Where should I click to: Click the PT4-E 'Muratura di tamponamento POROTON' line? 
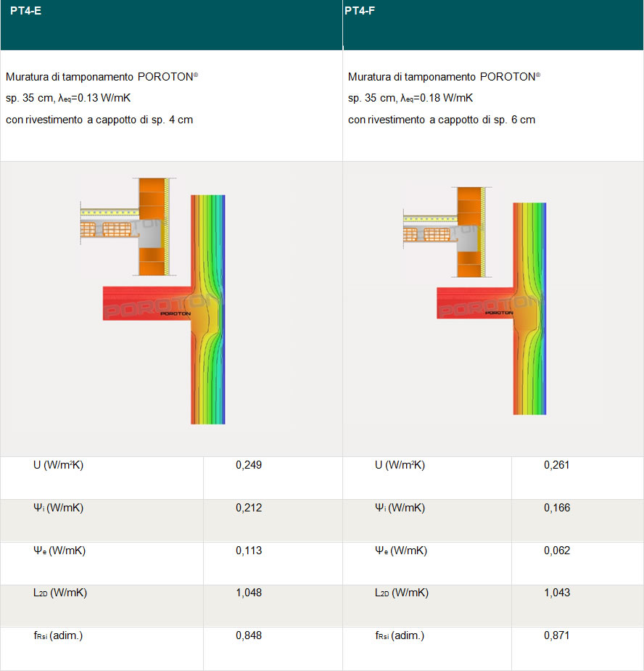102,77
